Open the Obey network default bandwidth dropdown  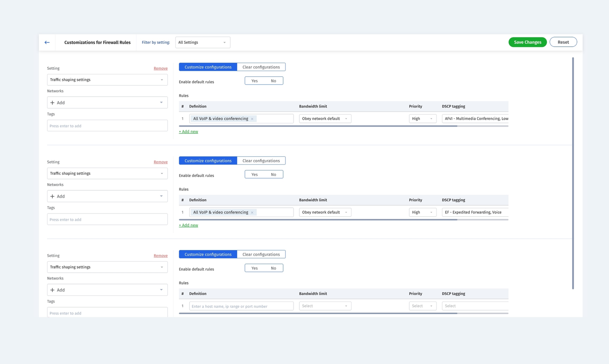click(x=325, y=118)
